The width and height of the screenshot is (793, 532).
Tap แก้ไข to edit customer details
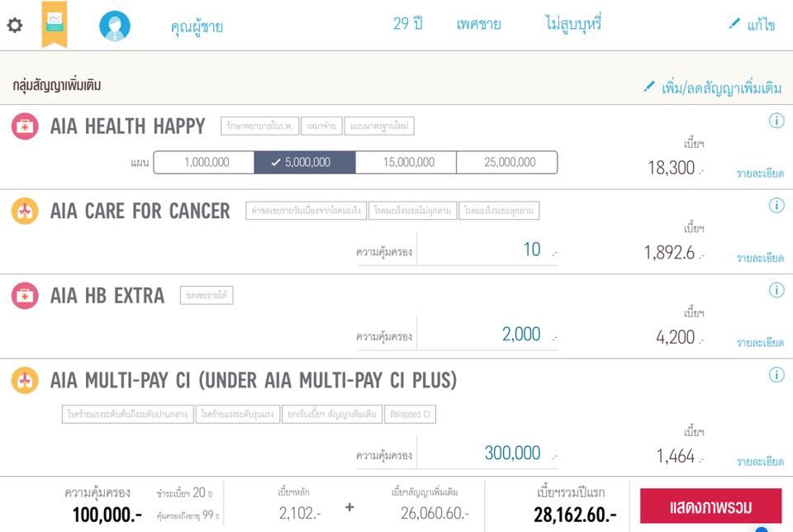752,25
